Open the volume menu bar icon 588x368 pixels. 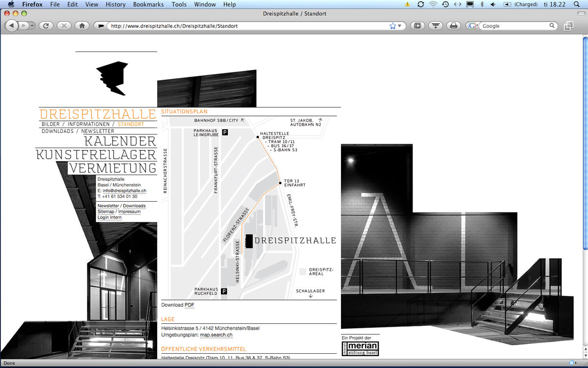[493, 4]
